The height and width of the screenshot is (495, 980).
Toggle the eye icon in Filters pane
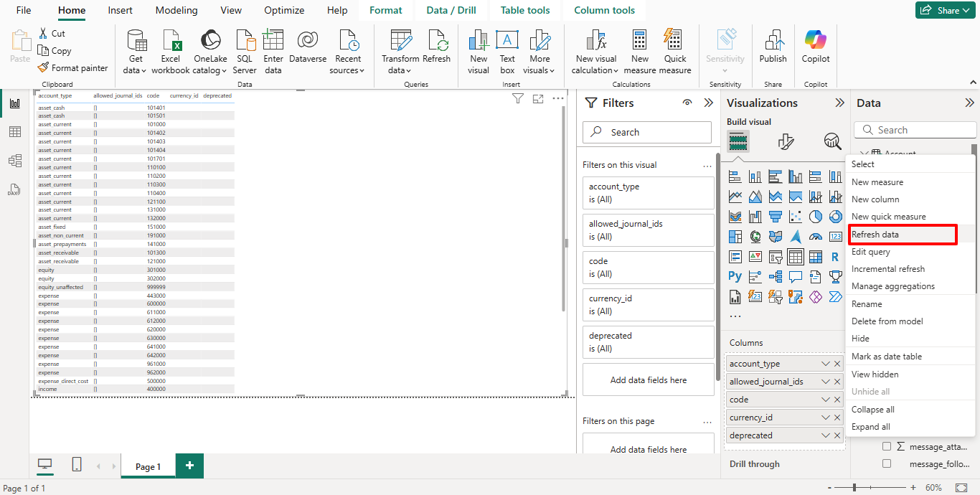pyautogui.click(x=687, y=103)
